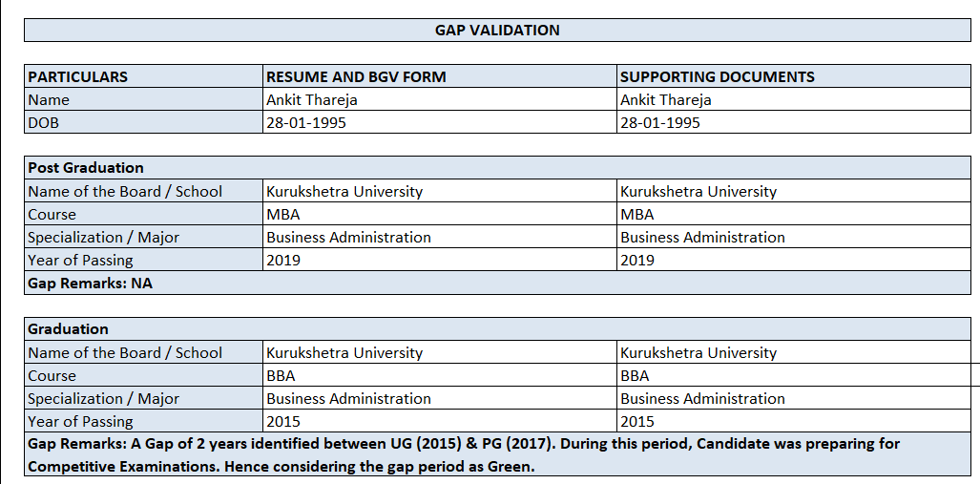Click the Name label cell under PARTICULARS

(x=144, y=99)
